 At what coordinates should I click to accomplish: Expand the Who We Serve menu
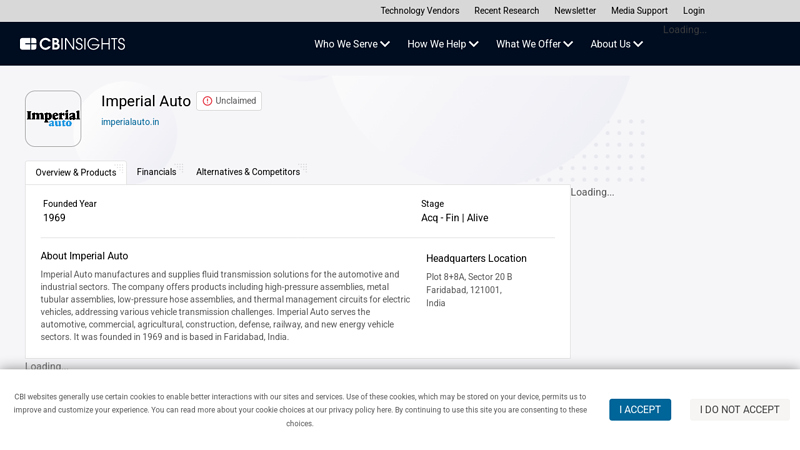coord(352,44)
